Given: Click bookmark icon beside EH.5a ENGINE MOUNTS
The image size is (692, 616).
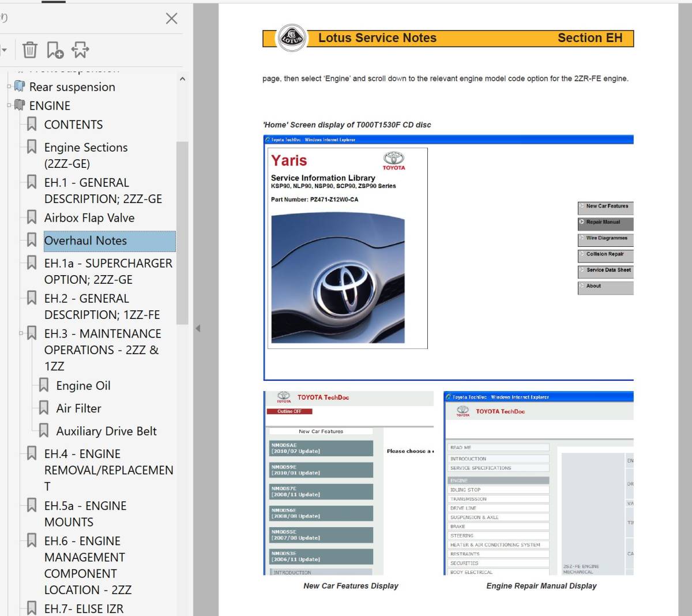Looking at the screenshot, I should (32, 505).
